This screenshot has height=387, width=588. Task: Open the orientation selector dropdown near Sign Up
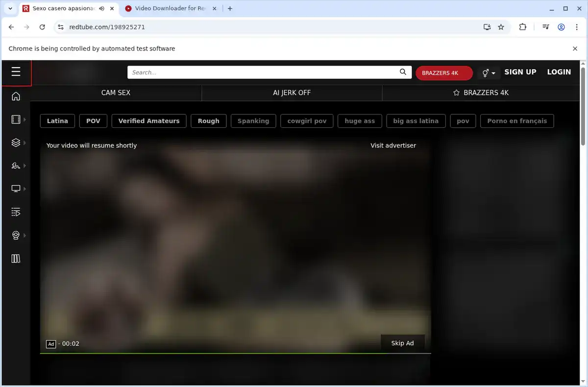tap(489, 73)
